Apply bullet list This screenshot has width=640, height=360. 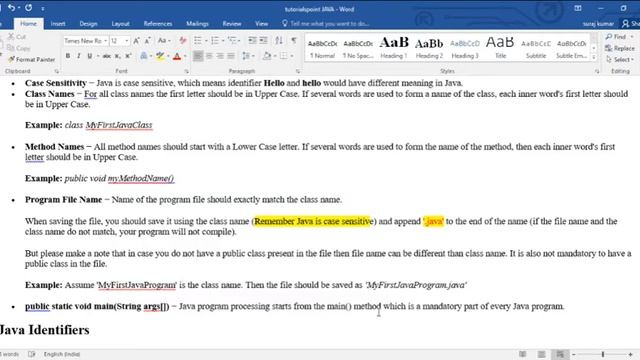[198, 40]
